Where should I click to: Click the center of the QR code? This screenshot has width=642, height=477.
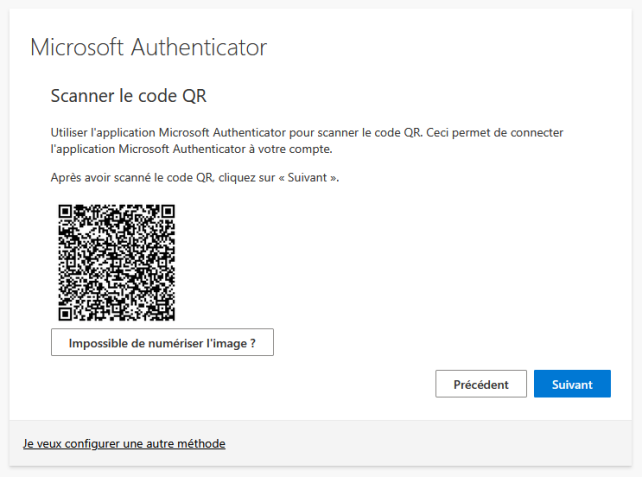(x=117, y=262)
